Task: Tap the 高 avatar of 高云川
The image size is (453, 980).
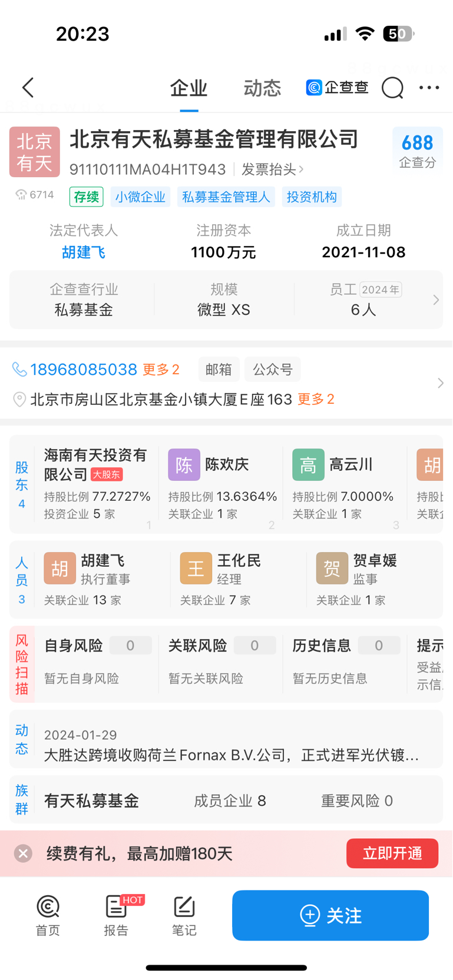Action: click(308, 465)
